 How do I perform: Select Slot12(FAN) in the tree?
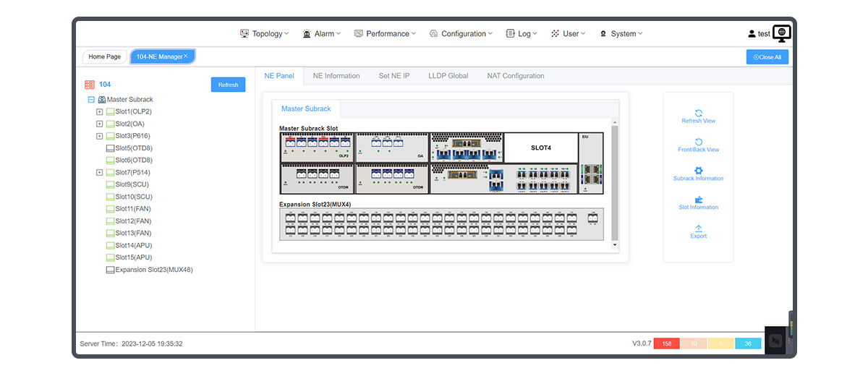(134, 221)
